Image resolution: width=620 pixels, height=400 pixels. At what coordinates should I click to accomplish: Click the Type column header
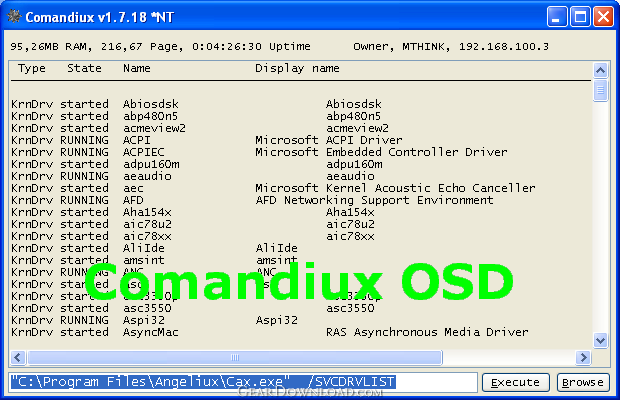[32, 68]
